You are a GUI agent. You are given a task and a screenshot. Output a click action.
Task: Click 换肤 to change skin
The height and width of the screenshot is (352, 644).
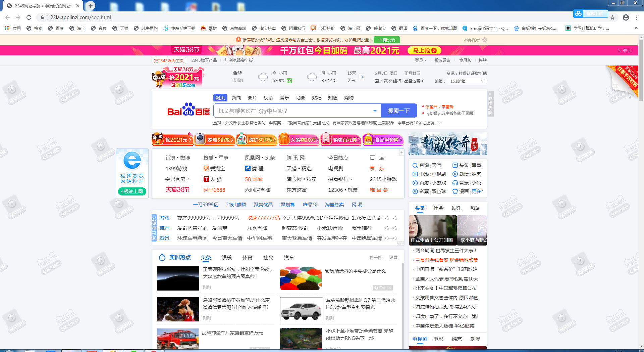click(x=483, y=60)
